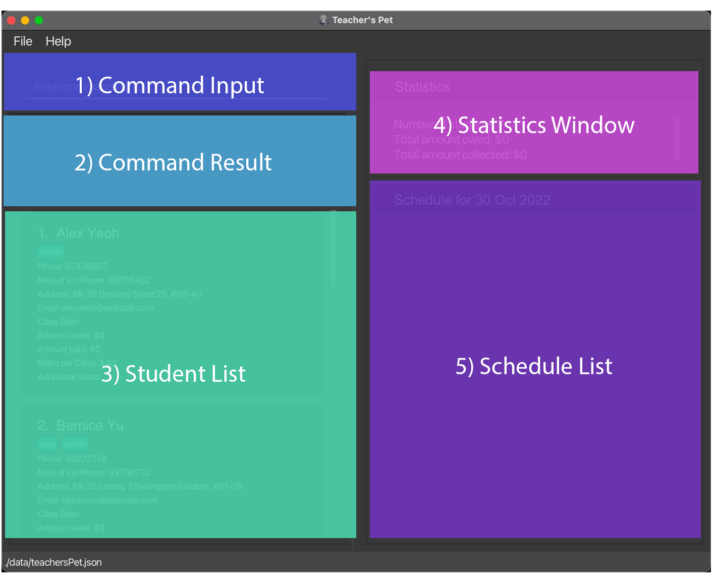Minimize the window using the yellow button
Screen dimensions: 714x588
point(25,21)
